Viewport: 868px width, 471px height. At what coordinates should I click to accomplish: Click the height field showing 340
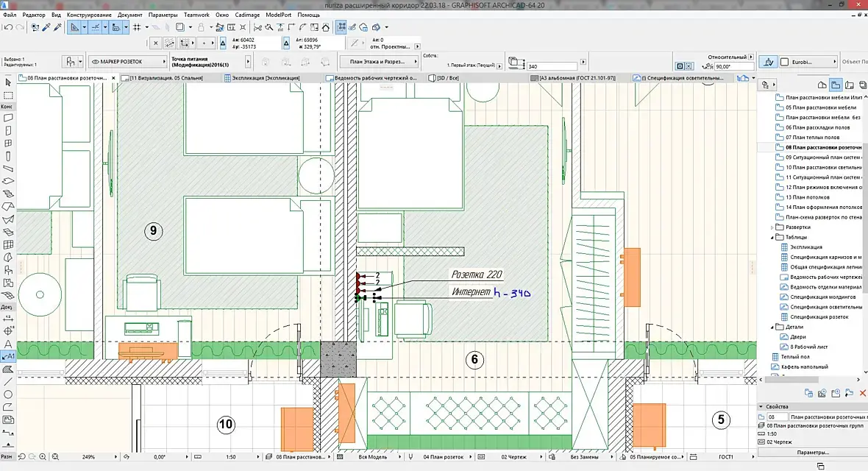552,66
